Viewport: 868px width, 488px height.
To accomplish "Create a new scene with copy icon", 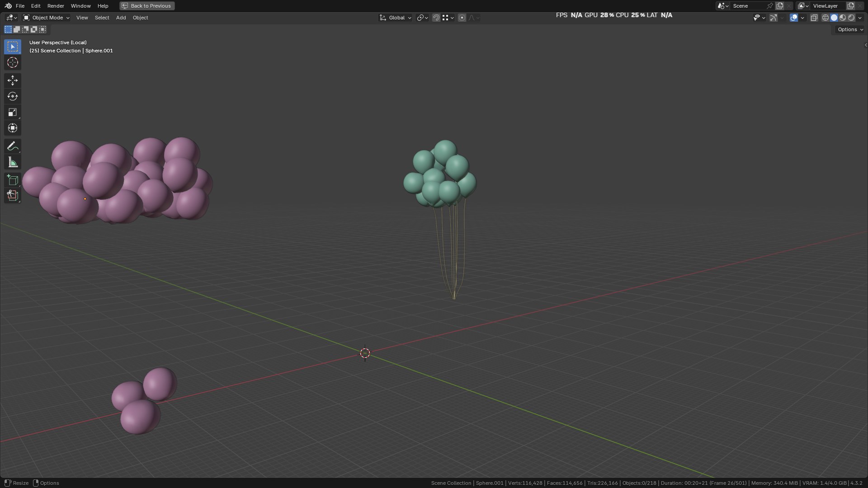I will [x=780, y=6].
